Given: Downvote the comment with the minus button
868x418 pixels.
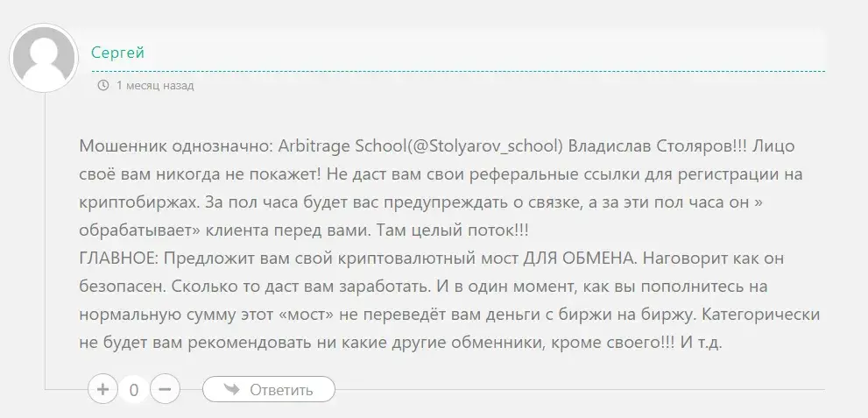Looking at the screenshot, I should coord(165,389).
